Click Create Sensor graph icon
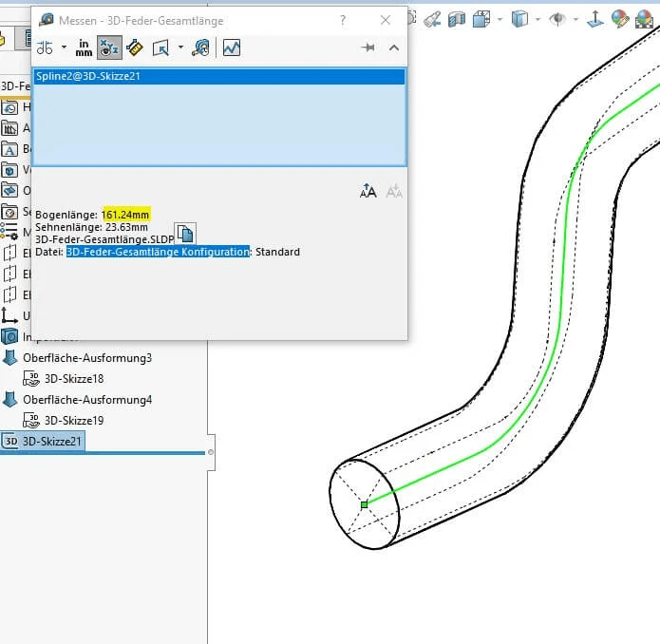Viewport: 660px width, 644px height. coord(232,47)
